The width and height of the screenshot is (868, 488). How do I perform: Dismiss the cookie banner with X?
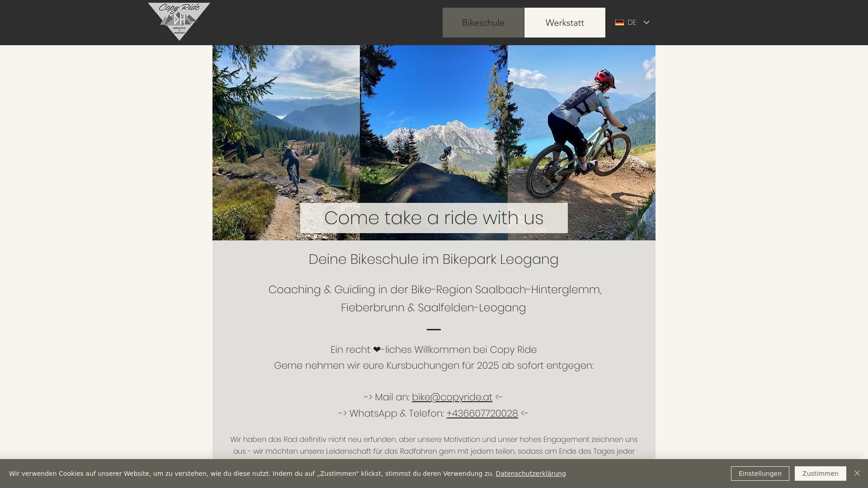(x=857, y=473)
